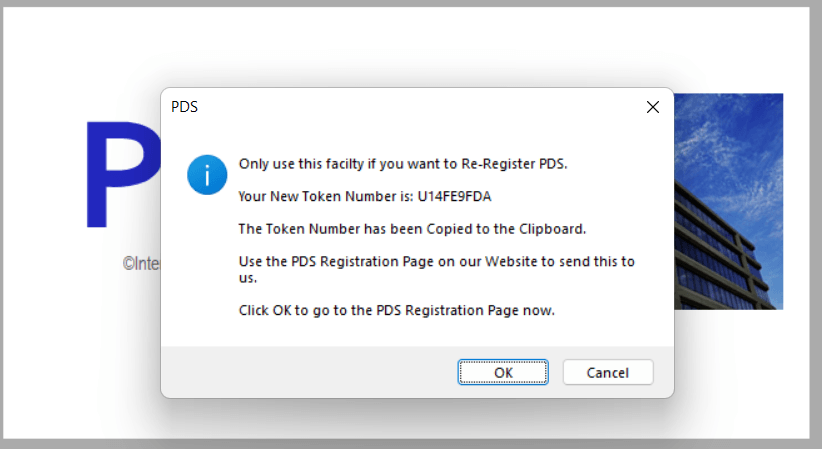
Task: Click the gray footer left of OK
Action: pos(300,372)
